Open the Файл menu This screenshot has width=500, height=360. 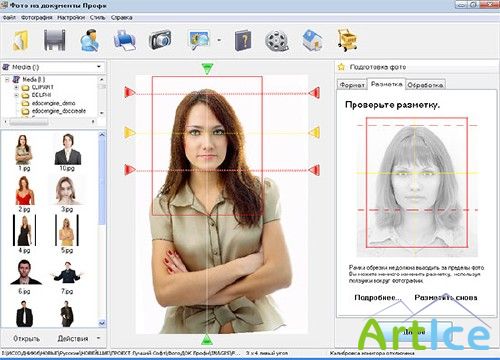click(9, 17)
